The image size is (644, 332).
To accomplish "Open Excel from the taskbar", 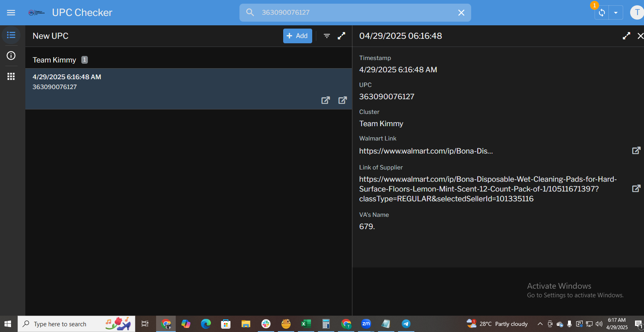I will pyautogui.click(x=306, y=324).
